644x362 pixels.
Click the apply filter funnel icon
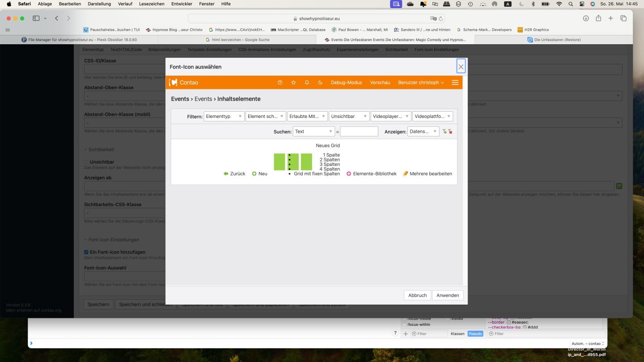(x=445, y=132)
